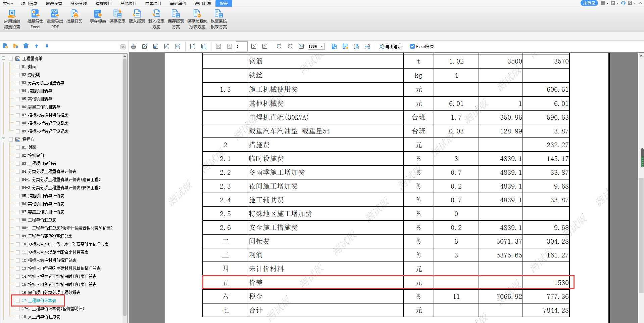Click the print icon in preview toolbar
This screenshot has height=323, width=644.
pos(134,46)
